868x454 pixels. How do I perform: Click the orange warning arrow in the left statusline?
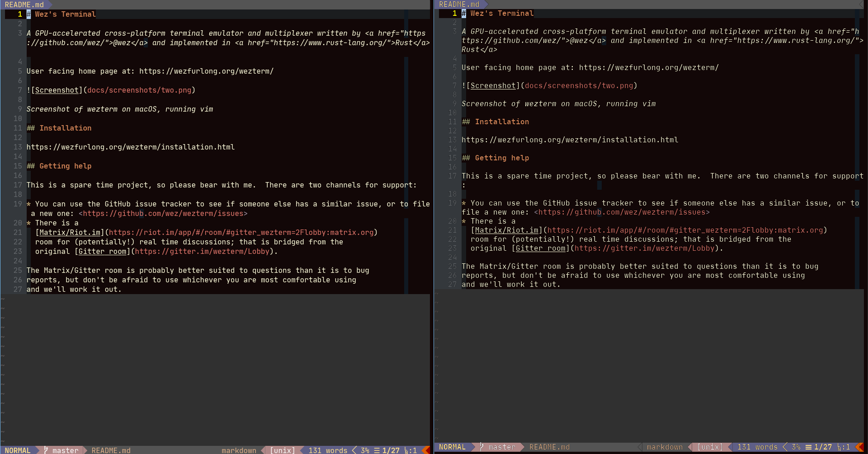pyautogui.click(x=426, y=450)
